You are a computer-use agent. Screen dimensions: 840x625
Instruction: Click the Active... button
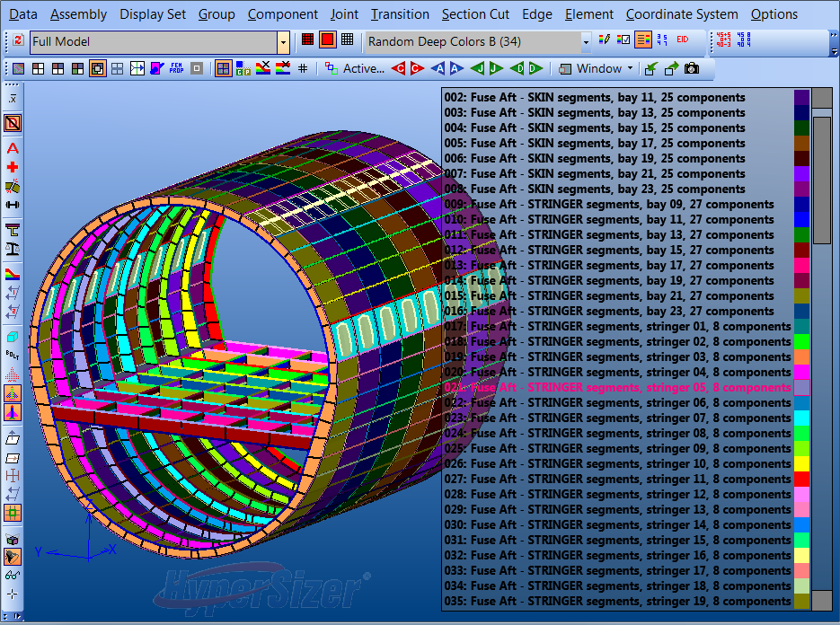356,68
